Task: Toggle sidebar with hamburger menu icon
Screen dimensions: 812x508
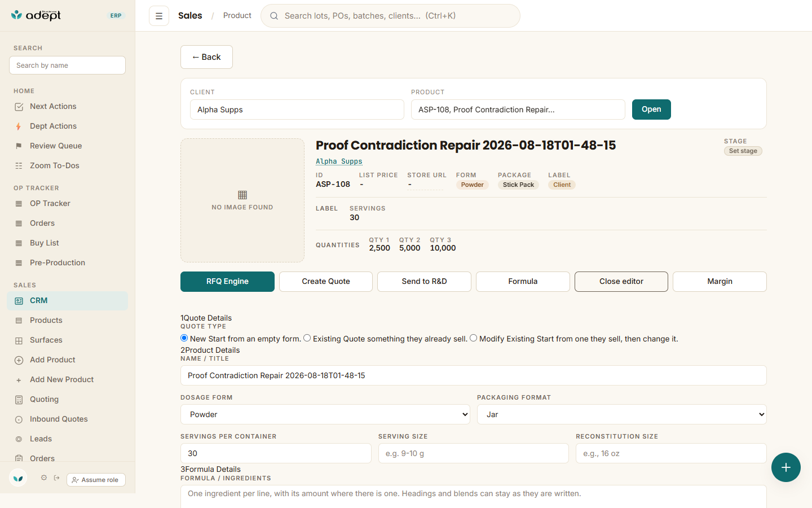Action: [159, 16]
